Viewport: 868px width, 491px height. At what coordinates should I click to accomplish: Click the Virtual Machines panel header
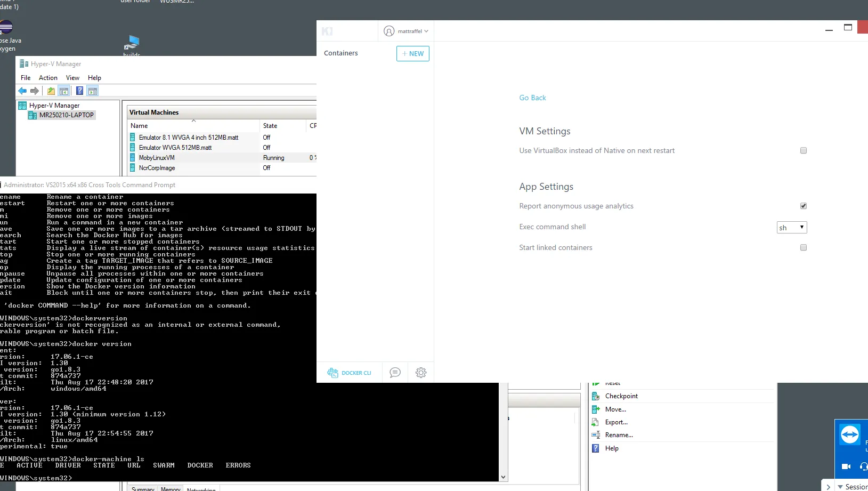click(x=222, y=112)
